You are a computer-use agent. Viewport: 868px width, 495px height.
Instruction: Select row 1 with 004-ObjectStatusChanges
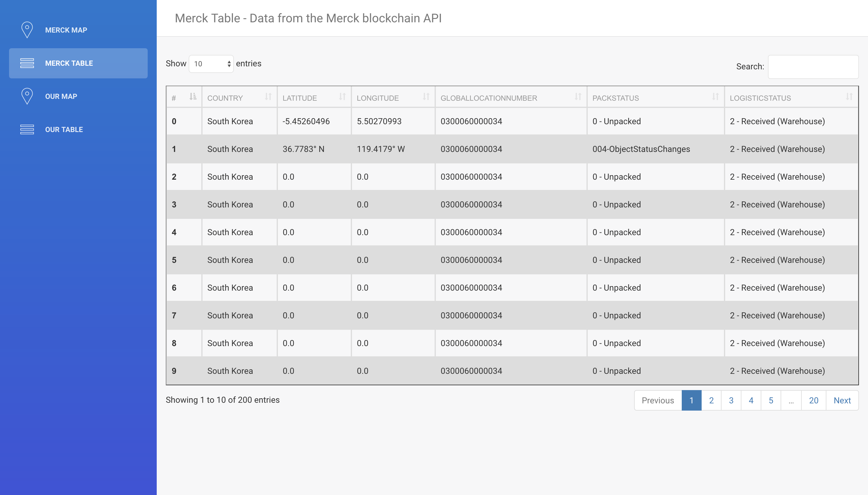tap(641, 149)
